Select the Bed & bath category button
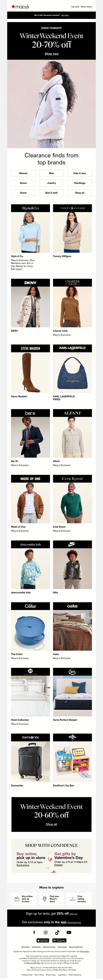The image size is (103, 980). (51, 193)
